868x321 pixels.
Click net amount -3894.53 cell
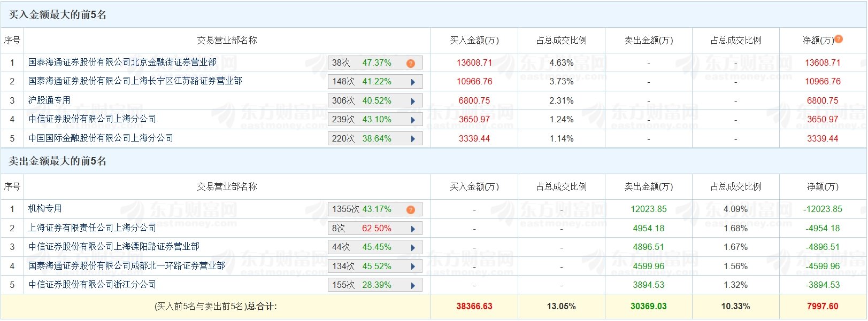823,285
